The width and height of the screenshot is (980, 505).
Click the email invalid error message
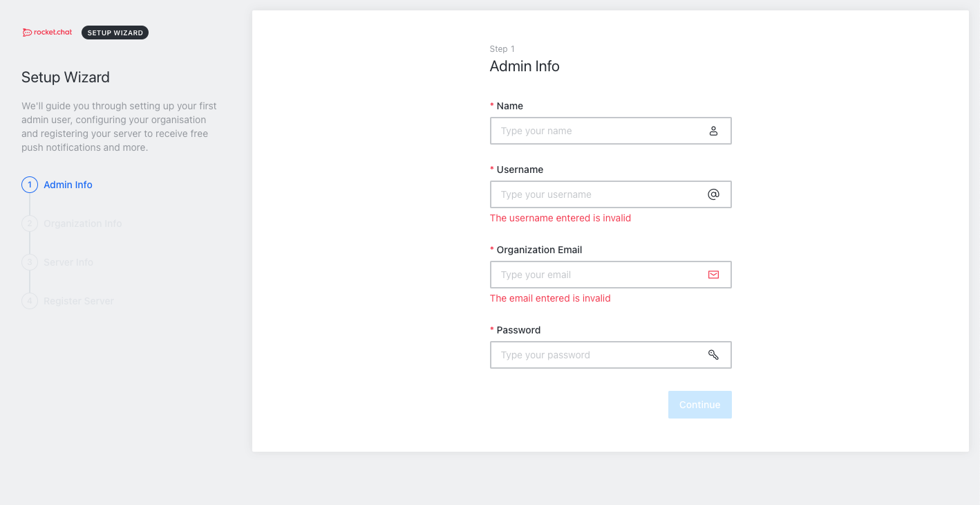click(x=550, y=298)
